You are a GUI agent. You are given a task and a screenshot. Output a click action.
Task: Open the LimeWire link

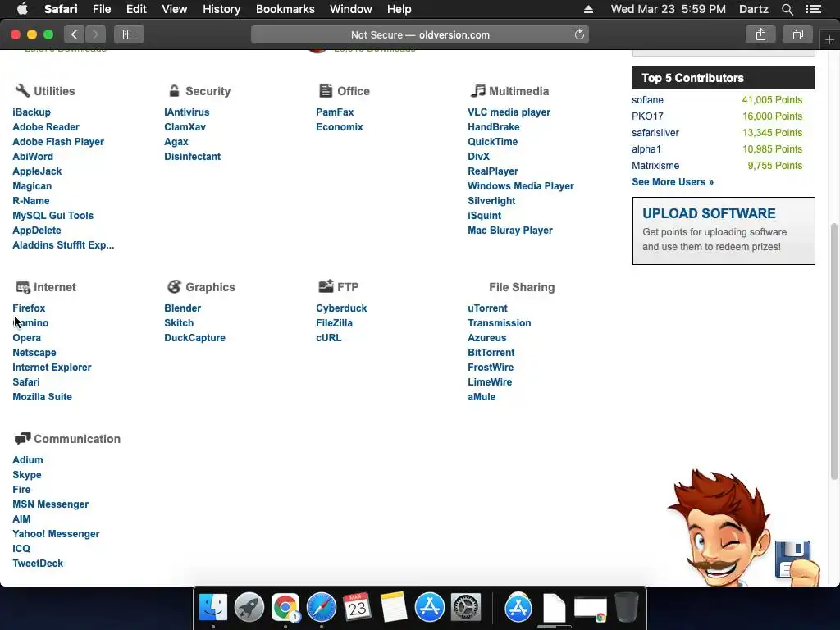click(490, 382)
